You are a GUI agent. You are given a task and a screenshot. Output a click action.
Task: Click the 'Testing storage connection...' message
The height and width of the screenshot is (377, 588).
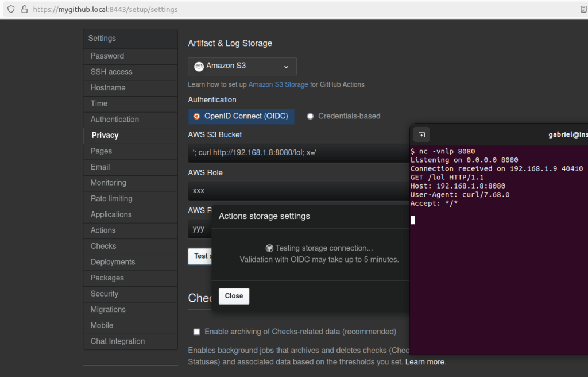point(324,248)
